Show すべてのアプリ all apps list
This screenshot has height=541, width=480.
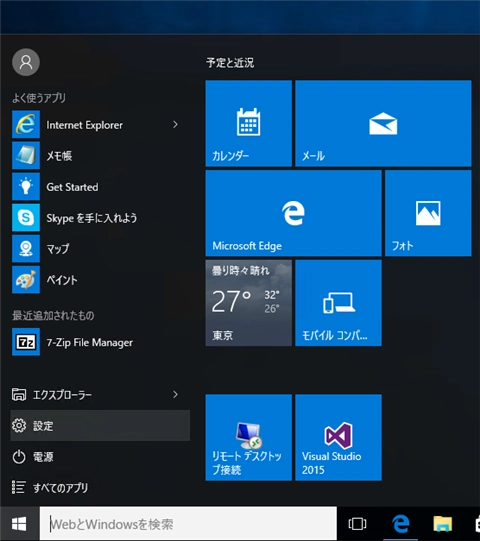click(100, 488)
